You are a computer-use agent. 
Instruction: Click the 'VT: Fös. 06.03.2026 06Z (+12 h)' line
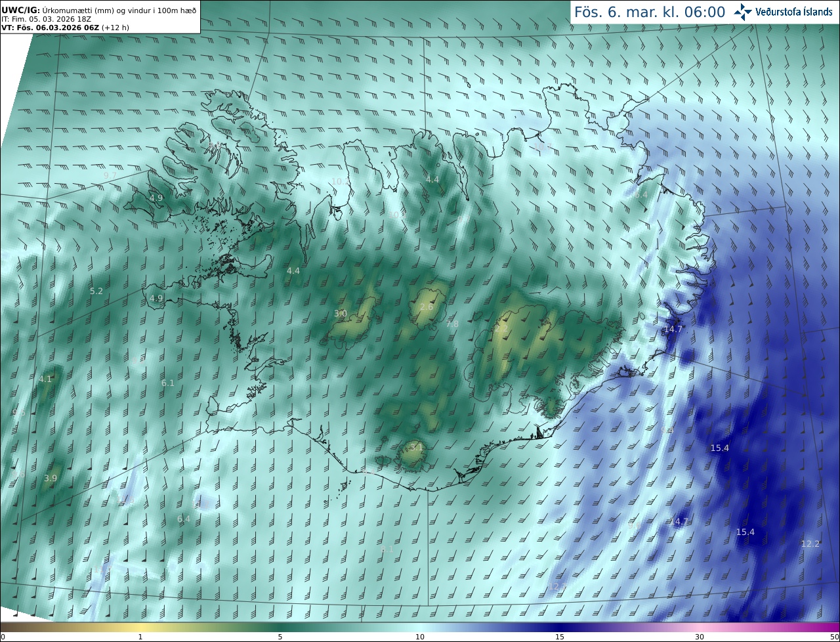tap(65, 28)
